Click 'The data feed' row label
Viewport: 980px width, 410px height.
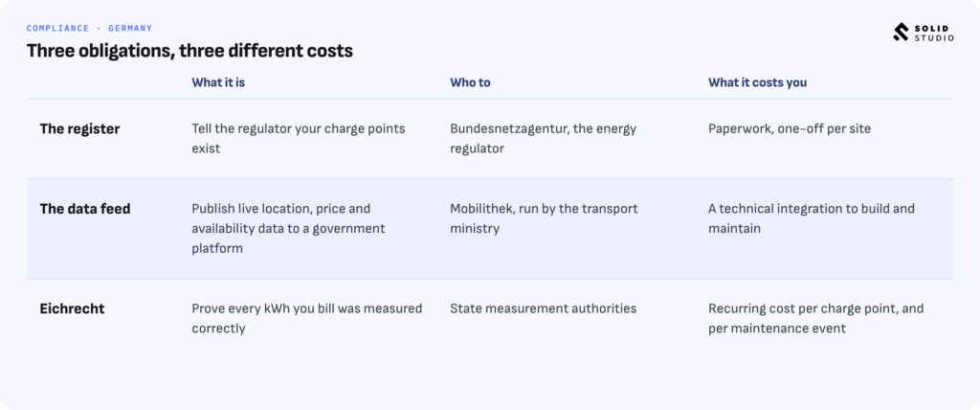(85, 209)
